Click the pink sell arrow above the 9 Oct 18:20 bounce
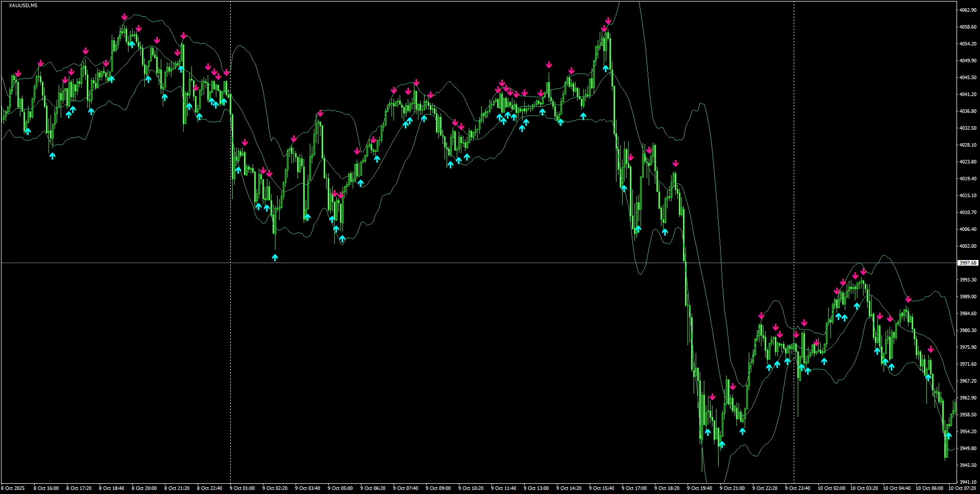Image resolution: width=980 pixels, height=494 pixels. click(676, 163)
